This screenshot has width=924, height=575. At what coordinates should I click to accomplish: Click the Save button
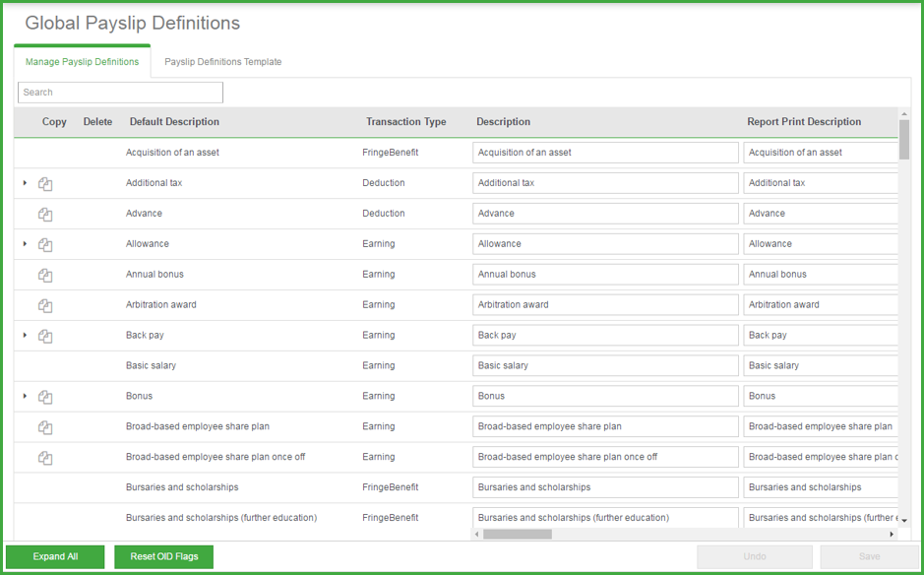point(869,556)
